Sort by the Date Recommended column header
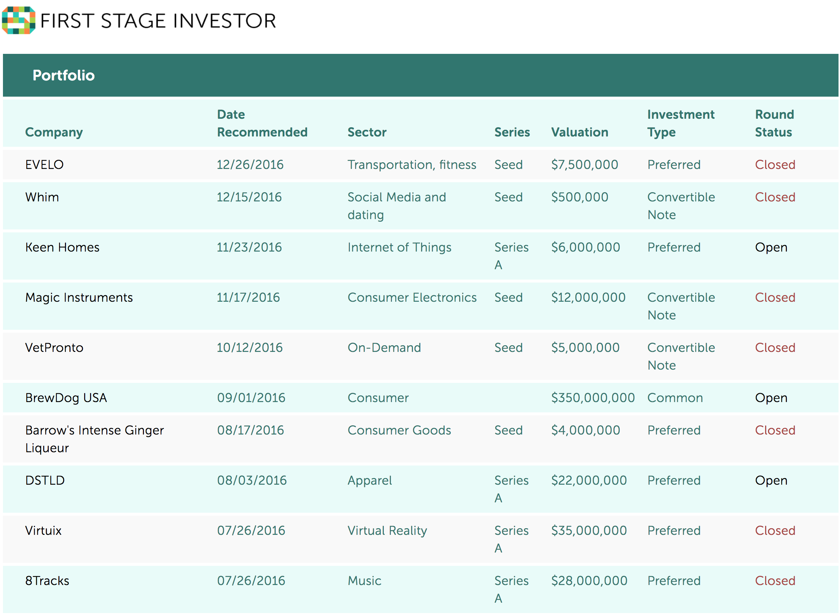 262,124
